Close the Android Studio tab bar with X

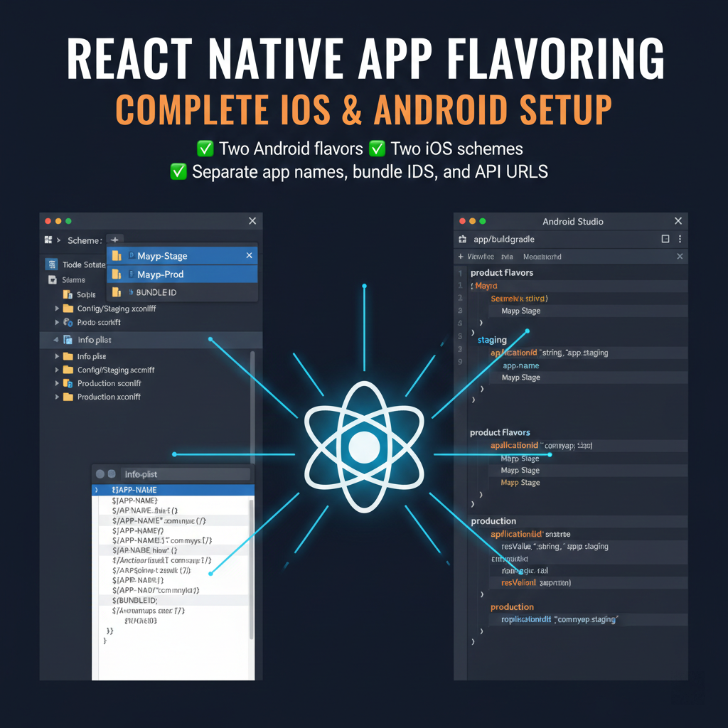tap(680, 256)
